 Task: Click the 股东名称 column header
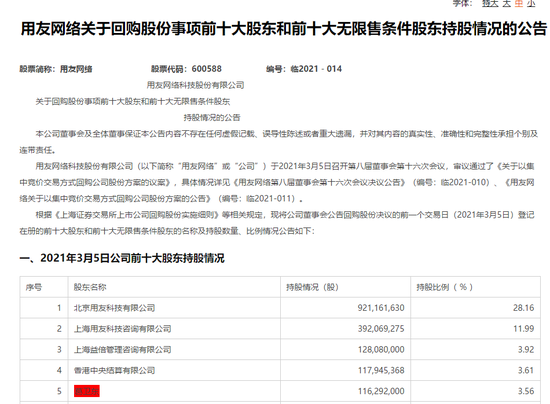click(x=90, y=287)
